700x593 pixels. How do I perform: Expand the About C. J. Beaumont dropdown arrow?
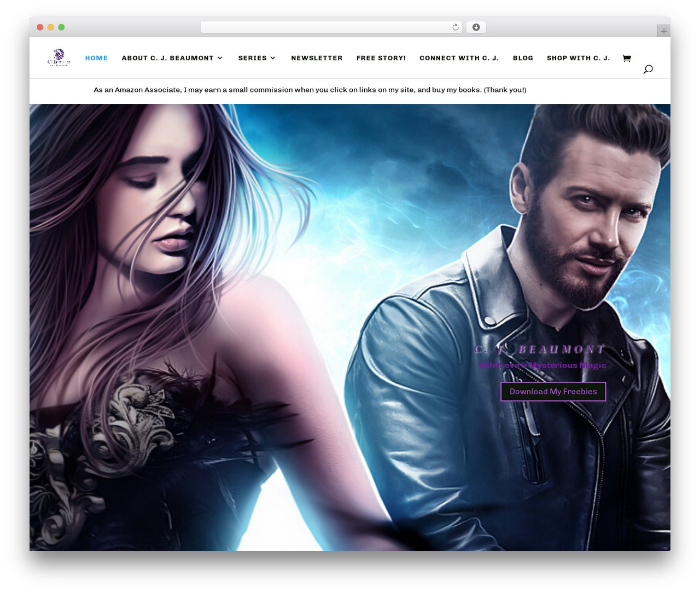pos(220,58)
